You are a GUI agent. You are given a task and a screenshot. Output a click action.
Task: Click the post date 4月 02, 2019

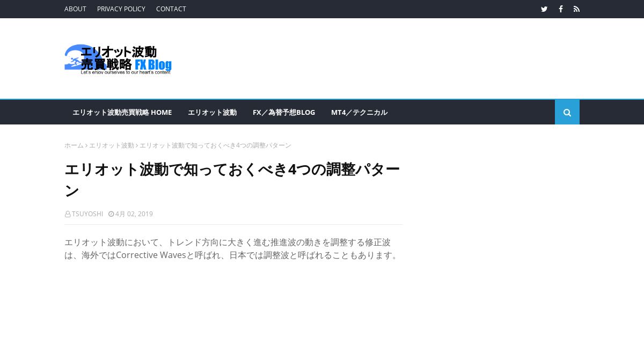[x=134, y=214]
